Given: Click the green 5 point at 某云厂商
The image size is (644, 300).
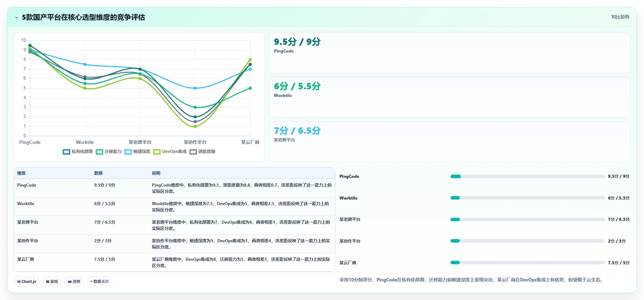Looking at the screenshot, I should point(250,88).
